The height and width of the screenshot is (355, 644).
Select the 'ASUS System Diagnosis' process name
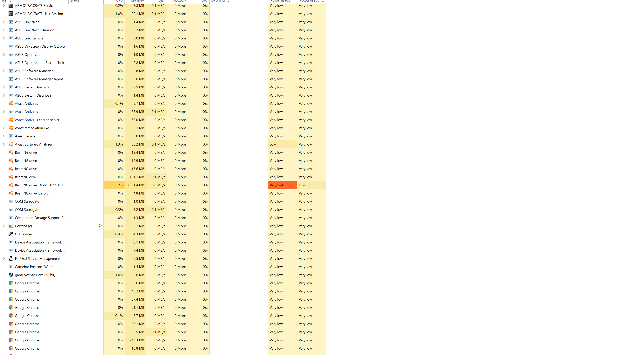coord(33,95)
